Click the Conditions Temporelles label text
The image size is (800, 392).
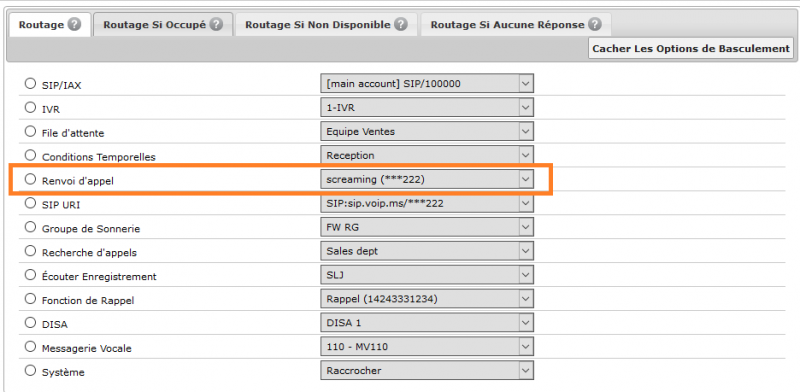coord(98,157)
